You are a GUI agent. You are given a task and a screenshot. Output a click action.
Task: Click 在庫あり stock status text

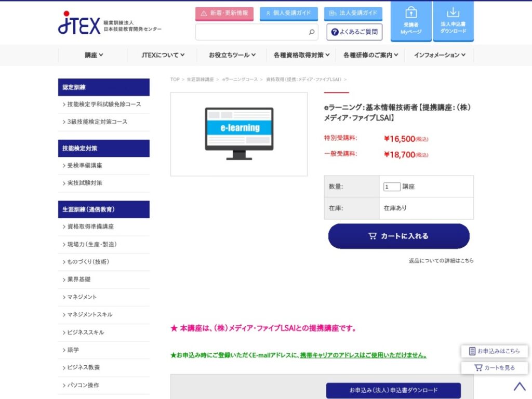(395, 208)
